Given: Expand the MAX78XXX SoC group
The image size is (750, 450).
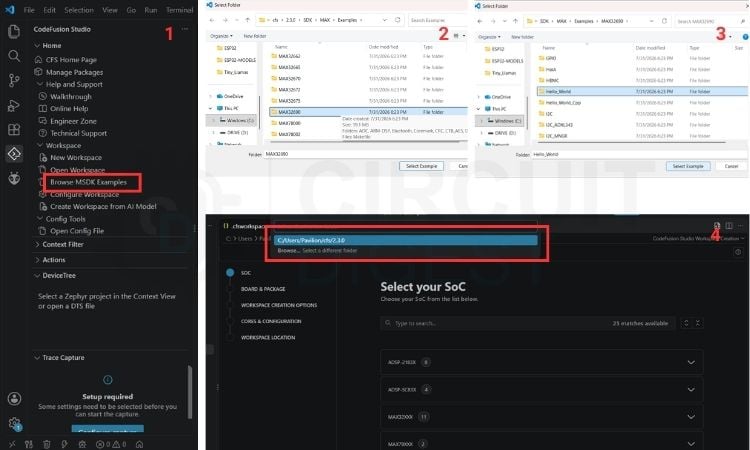Looking at the screenshot, I should [541, 442].
